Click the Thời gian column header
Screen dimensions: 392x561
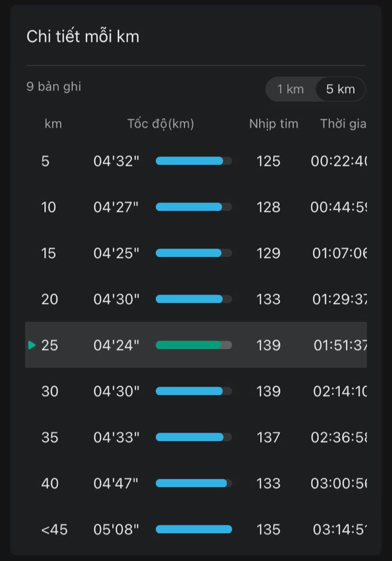[343, 124]
